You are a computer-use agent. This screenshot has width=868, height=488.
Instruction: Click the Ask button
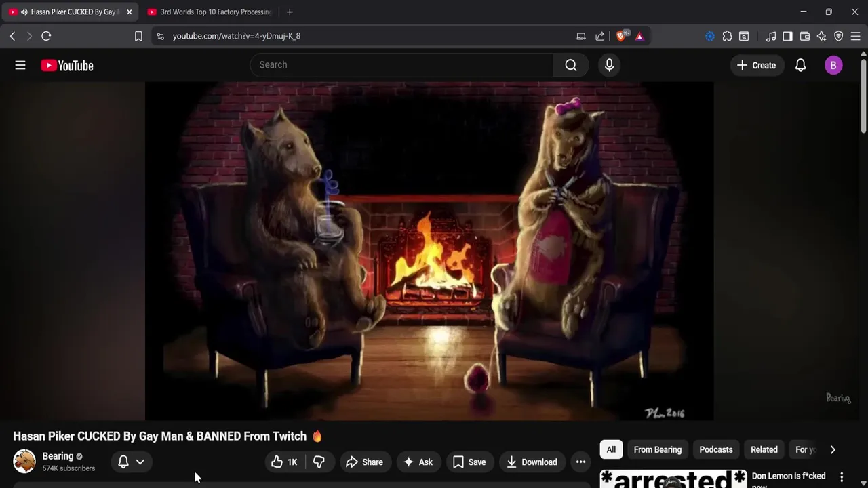[418, 462]
